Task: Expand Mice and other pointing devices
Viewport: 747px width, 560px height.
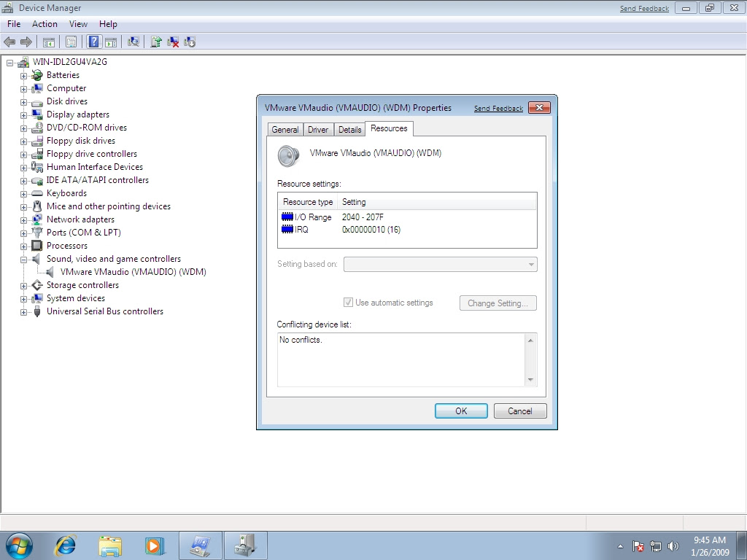Action: 23,207
